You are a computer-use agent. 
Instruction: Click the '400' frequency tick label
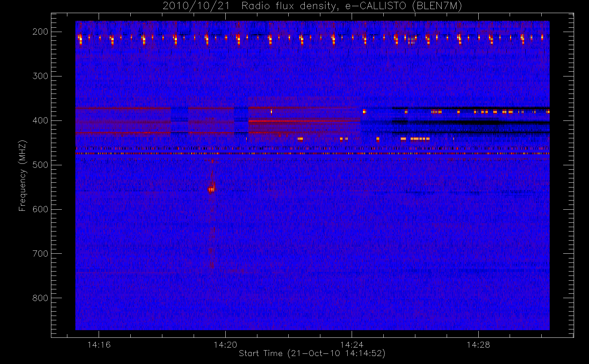pos(40,120)
